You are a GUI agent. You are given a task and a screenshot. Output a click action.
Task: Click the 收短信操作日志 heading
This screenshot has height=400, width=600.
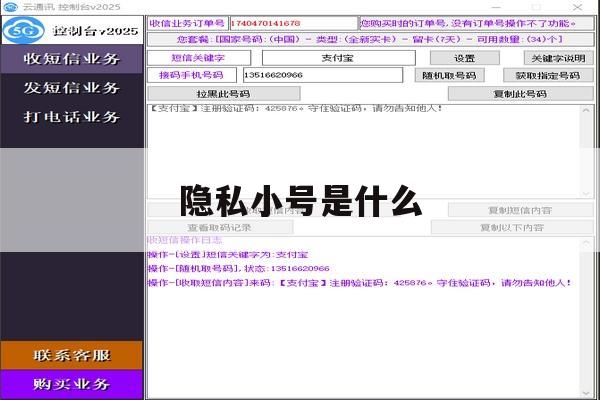click(185, 240)
